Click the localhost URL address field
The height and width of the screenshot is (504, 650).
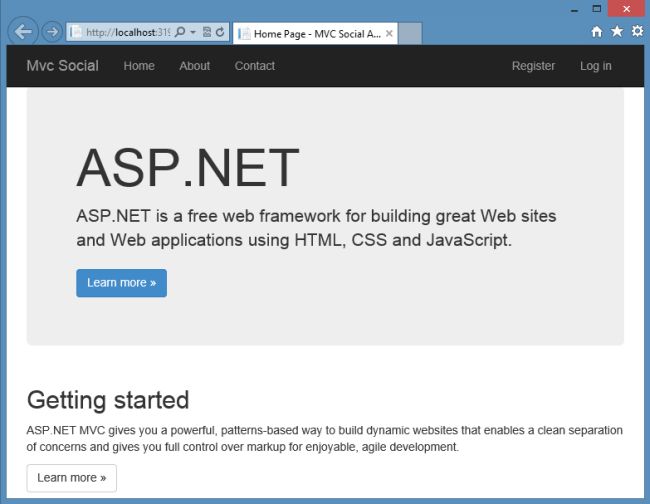click(x=128, y=32)
